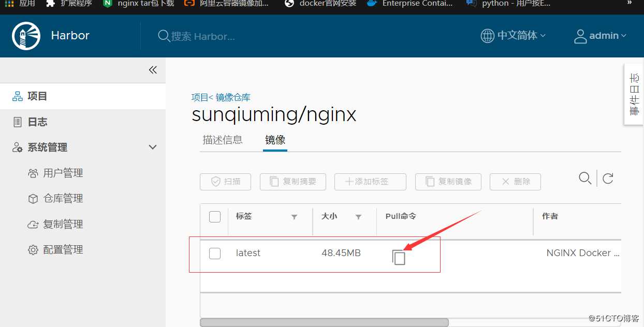Open the python - 用户接 bookmark

coord(508,4)
